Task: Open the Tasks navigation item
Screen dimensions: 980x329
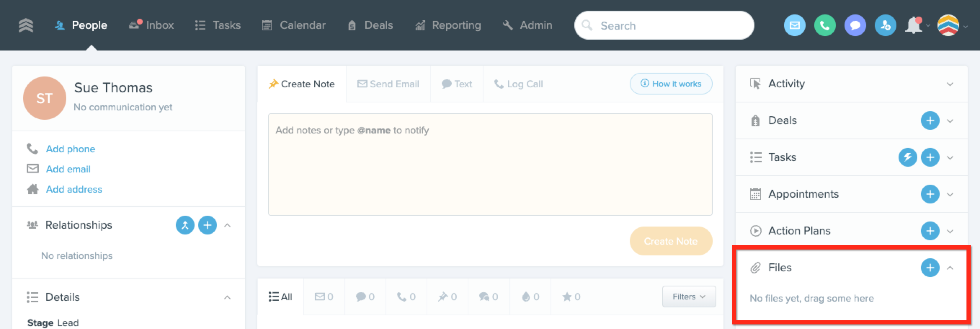Action: 218,25
